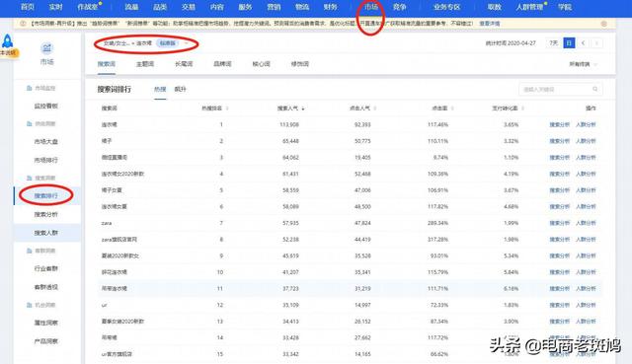The width and height of the screenshot is (632, 364).
Task: Switch to the 品牌词 tab
Action: 222,64
